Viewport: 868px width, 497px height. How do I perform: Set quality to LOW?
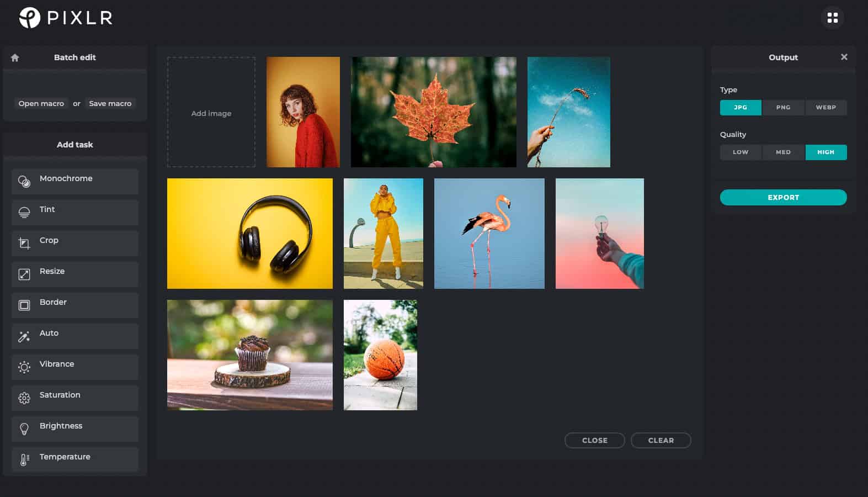[x=741, y=152]
